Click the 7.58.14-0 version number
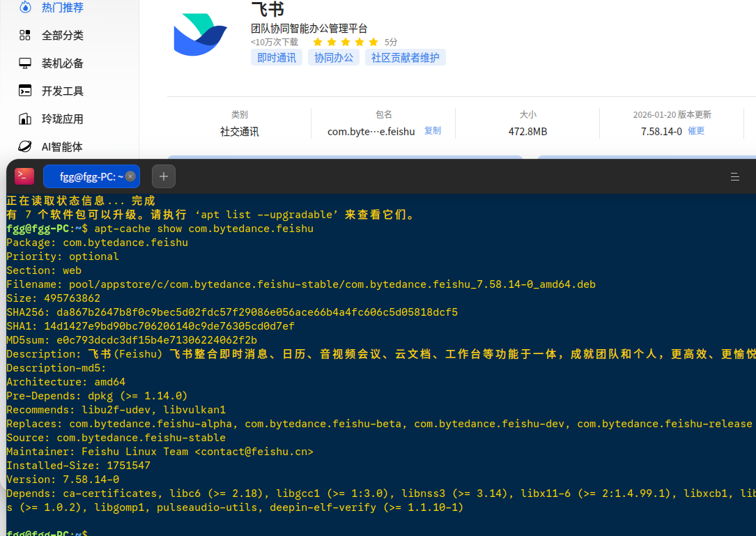This screenshot has width=756, height=536. (661, 132)
